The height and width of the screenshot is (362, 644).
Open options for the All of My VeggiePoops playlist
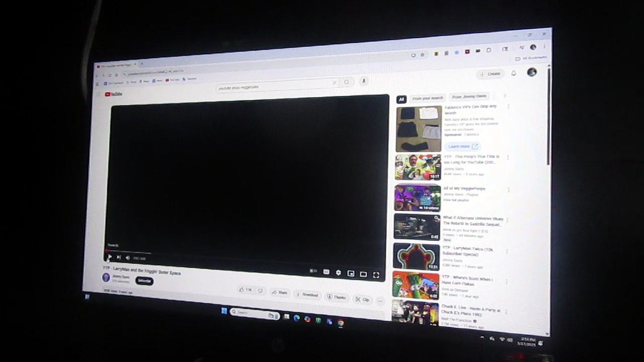coord(508,190)
